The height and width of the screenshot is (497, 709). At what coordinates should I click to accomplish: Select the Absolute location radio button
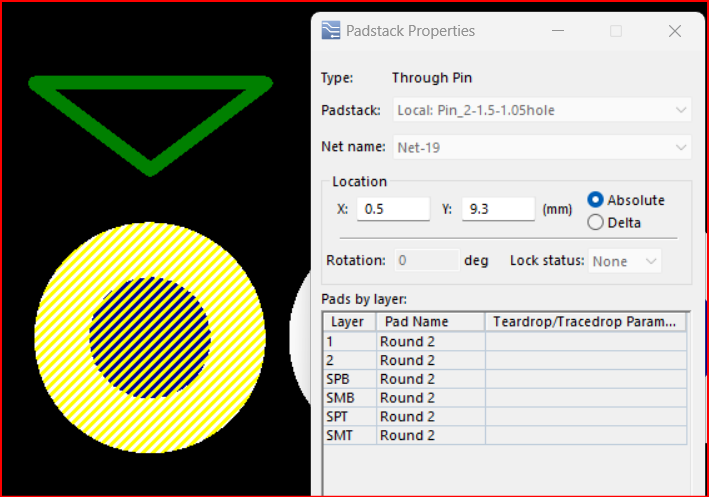click(x=596, y=200)
